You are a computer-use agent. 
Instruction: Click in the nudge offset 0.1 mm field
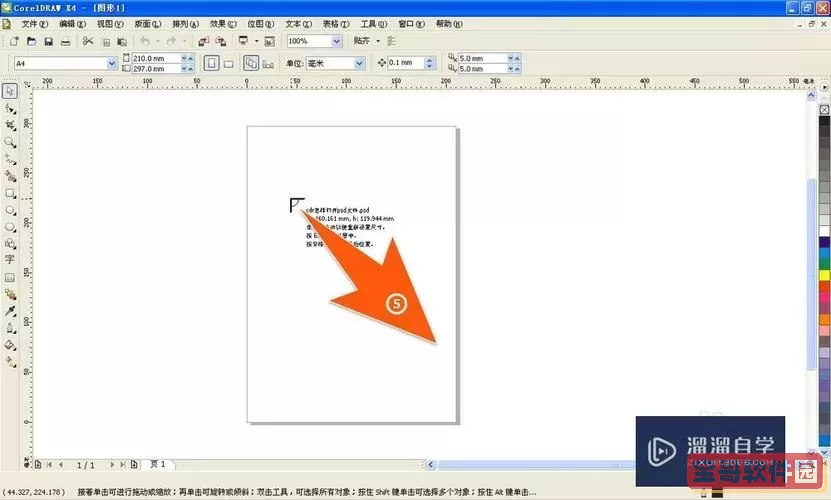(x=406, y=63)
